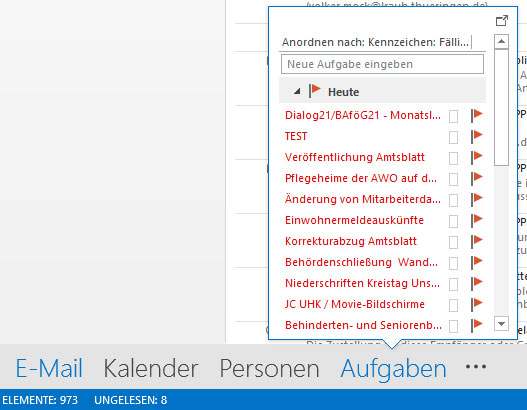Image resolution: width=527 pixels, height=410 pixels.
Task: Select the Pflegeheime der AWO auf d... task
Action: tap(361, 178)
